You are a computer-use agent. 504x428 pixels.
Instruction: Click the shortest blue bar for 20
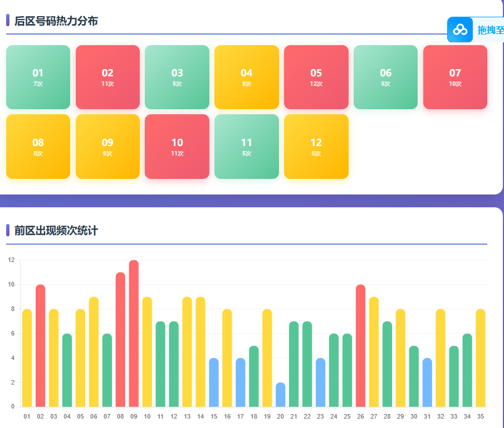tap(281, 395)
